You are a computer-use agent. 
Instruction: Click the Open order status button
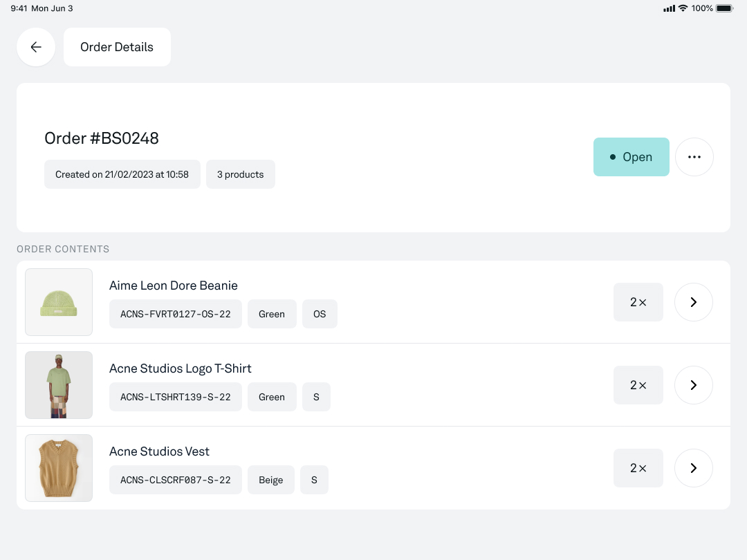pyautogui.click(x=631, y=157)
